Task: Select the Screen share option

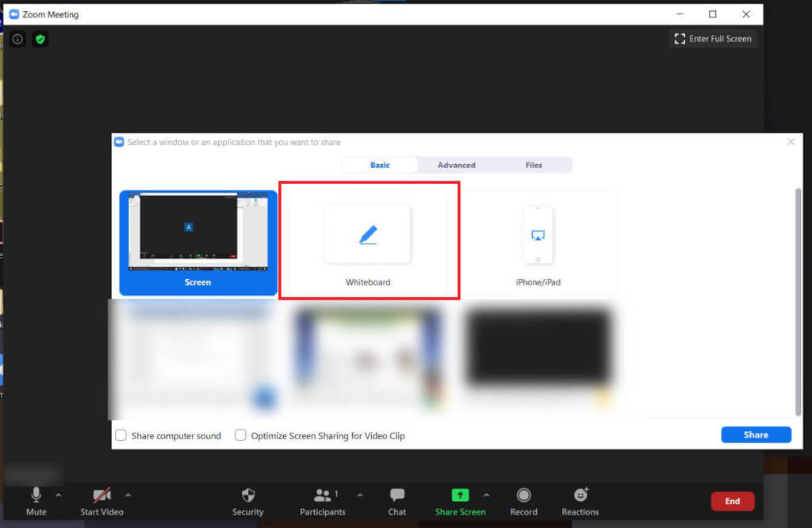Action: click(198, 243)
